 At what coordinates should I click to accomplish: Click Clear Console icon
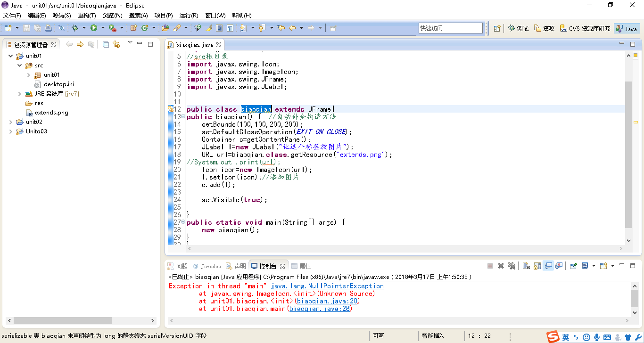click(x=526, y=266)
